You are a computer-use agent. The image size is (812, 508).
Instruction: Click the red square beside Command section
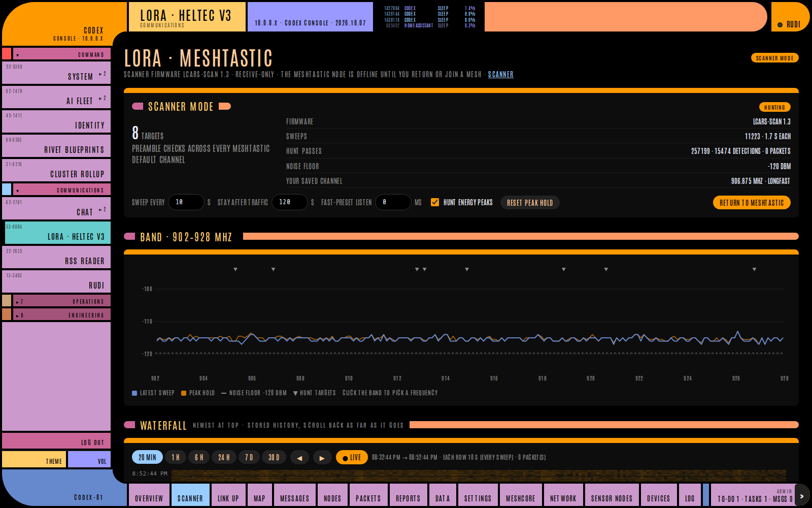pyautogui.click(x=7, y=54)
